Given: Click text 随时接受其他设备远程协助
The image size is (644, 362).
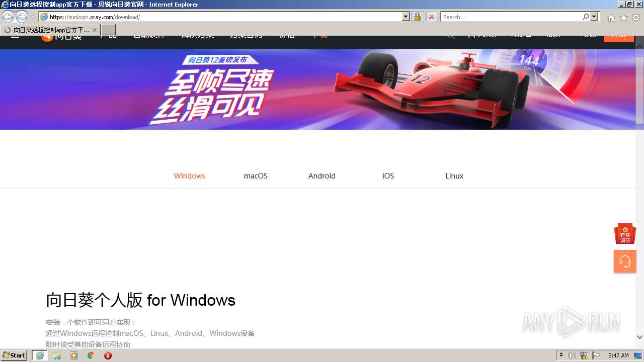Looking at the screenshot, I should point(88,344).
